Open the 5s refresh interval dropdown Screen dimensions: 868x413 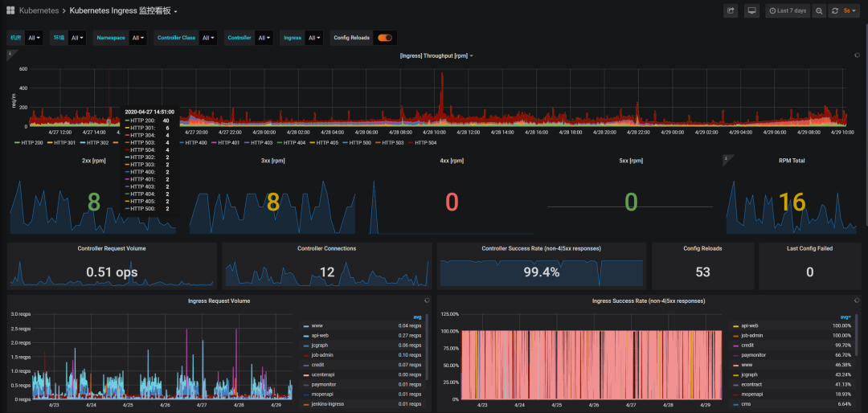click(850, 10)
